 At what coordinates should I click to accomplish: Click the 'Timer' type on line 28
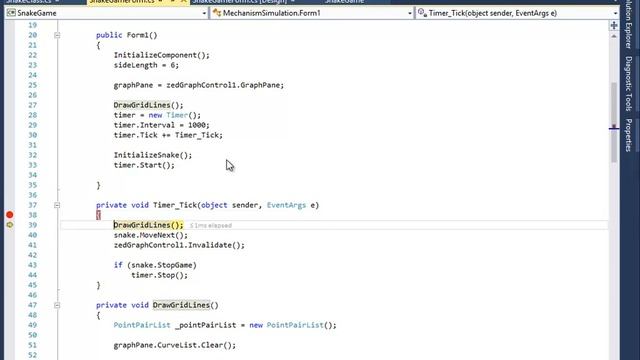point(177,115)
